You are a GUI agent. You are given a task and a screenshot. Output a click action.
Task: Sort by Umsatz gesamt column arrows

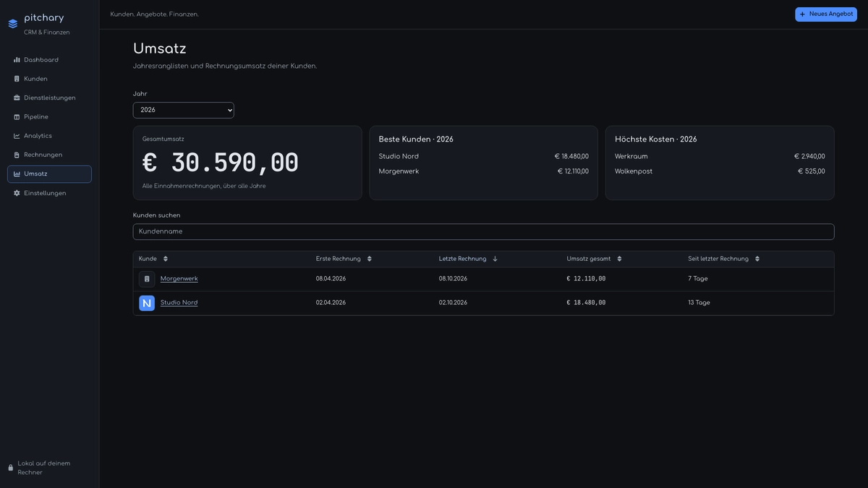tap(620, 259)
